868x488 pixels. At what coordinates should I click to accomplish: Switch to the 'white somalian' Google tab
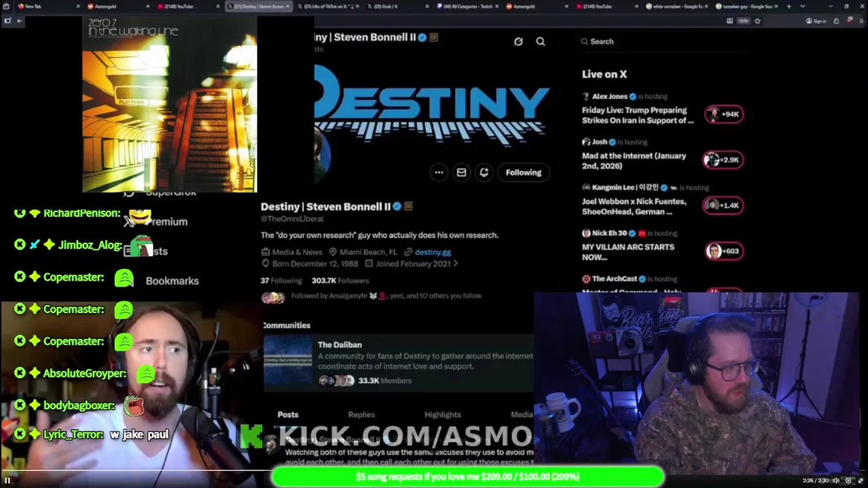675,6
